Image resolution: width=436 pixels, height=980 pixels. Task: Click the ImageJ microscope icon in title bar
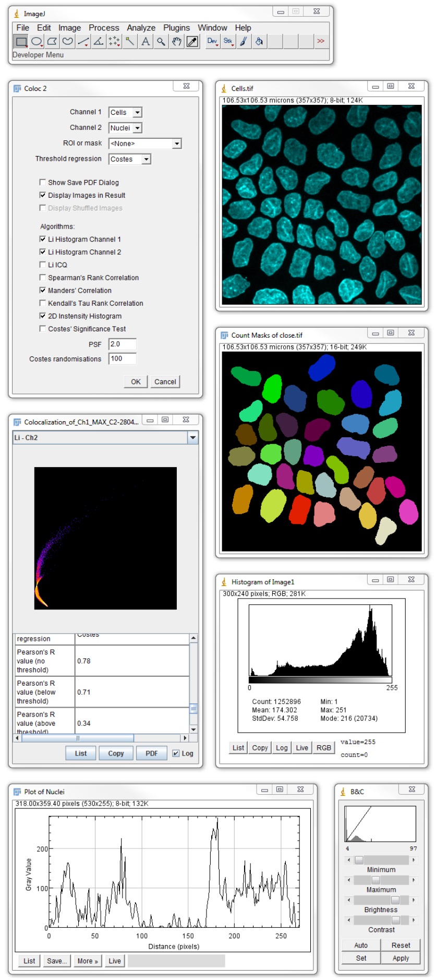click(x=17, y=14)
